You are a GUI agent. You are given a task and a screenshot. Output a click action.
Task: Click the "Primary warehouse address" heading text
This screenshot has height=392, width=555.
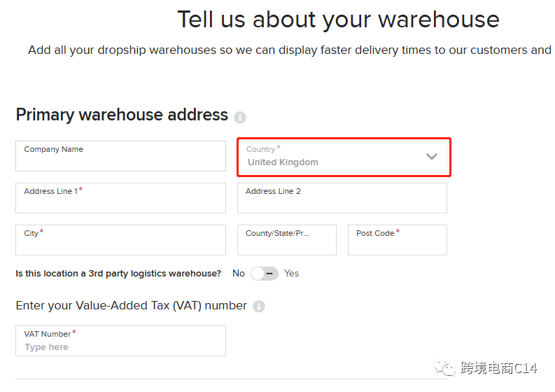pyautogui.click(x=122, y=115)
